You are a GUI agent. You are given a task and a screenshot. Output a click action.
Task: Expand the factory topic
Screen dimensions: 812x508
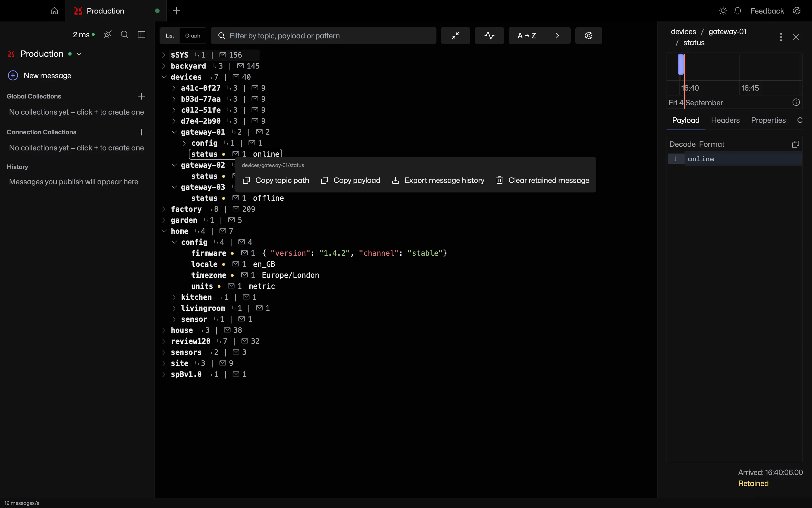[x=164, y=209]
